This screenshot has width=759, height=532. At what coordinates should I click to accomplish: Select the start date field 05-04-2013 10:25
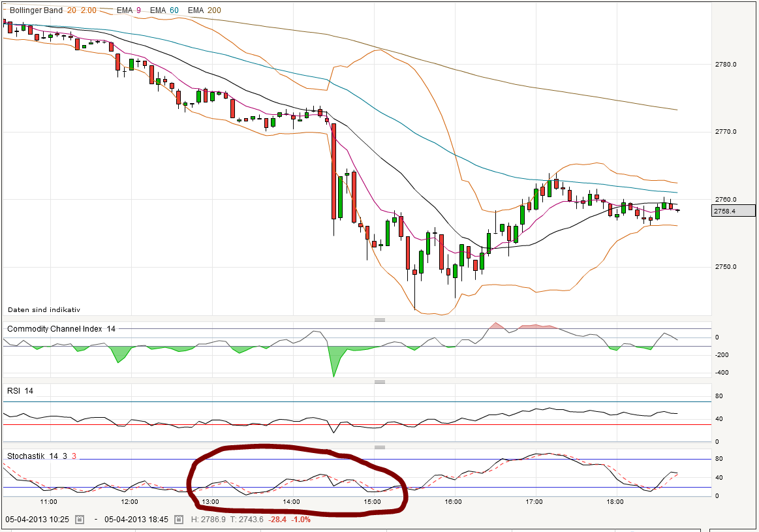(36, 520)
